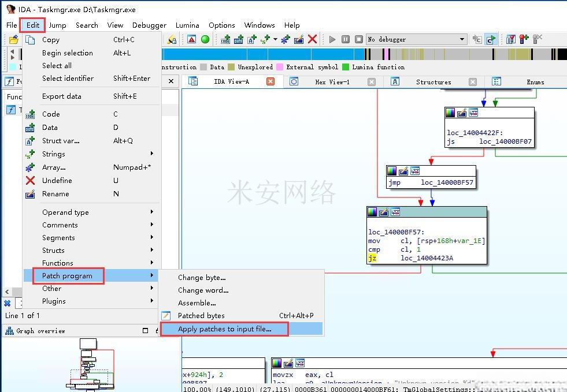
Task: Click color icon on loc_14004422F node
Action: (x=450, y=113)
